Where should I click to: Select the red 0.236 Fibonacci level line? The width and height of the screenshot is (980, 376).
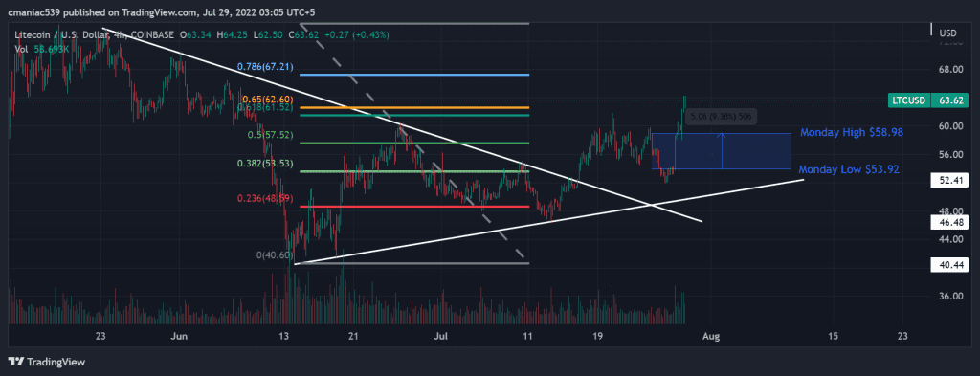point(414,207)
